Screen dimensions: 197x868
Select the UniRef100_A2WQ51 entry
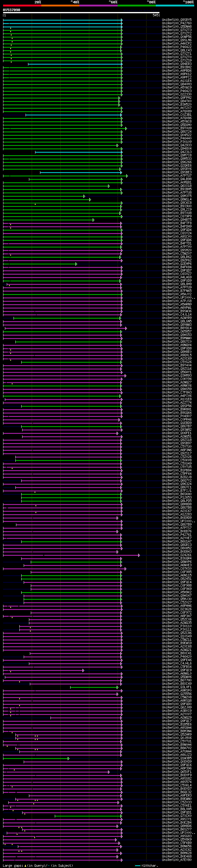[177, 437]
